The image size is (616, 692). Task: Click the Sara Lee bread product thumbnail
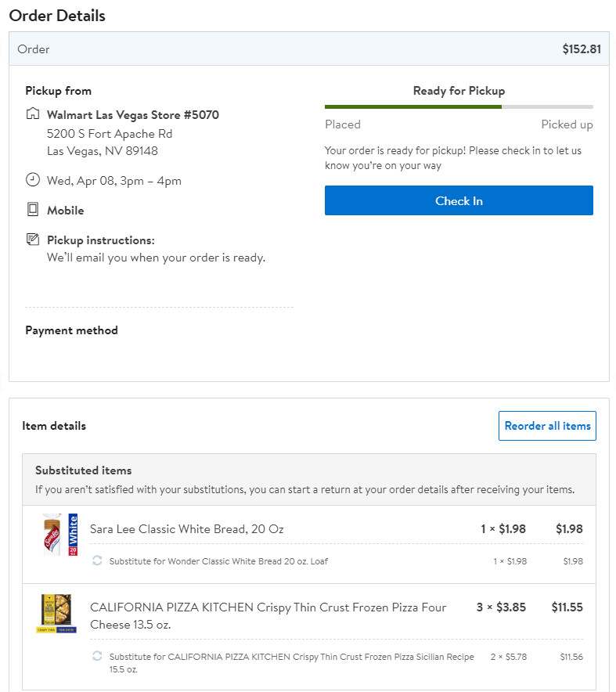pos(59,535)
